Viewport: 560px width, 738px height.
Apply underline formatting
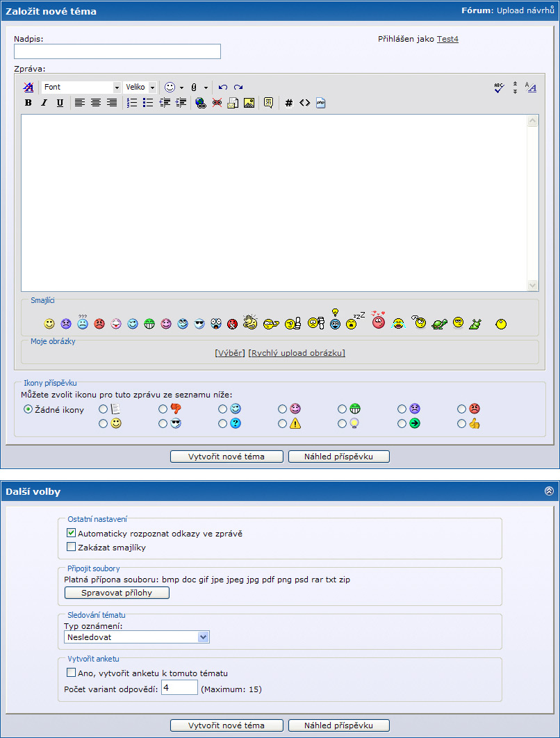click(x=60, y=103)
